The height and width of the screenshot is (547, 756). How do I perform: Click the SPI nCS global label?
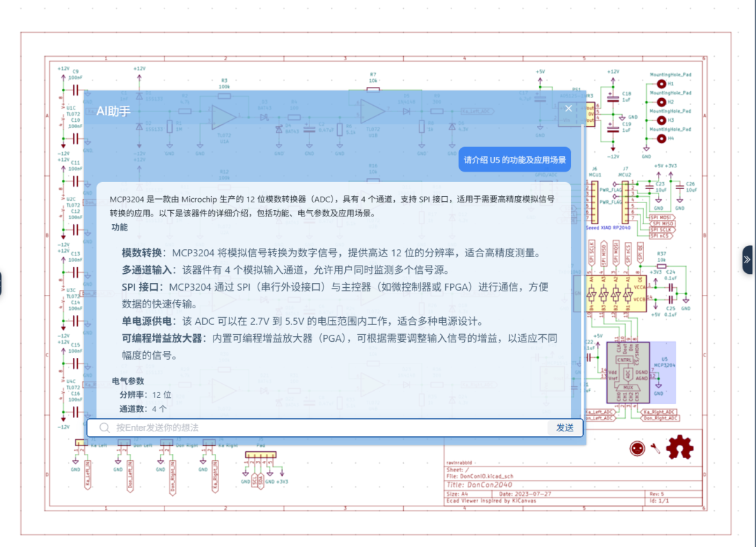point(661,236)
